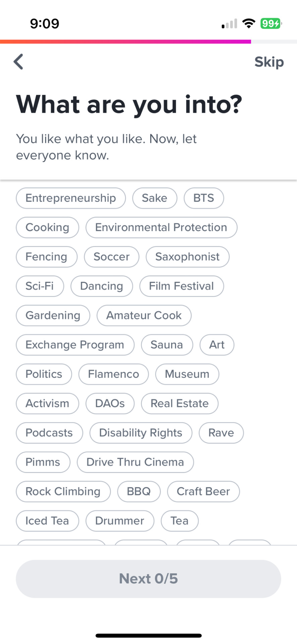Select the Craft Beer interest

(x=203, y=492)
